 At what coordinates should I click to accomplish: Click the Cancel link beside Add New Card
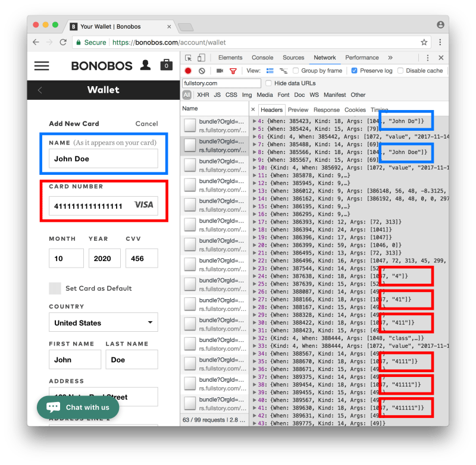(146, 124)
